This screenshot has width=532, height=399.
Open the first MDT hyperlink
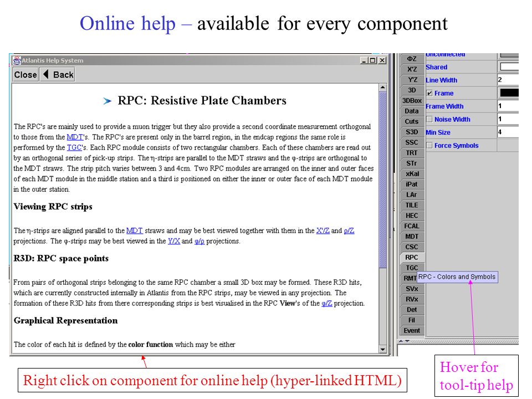click(x=75, y=137)
